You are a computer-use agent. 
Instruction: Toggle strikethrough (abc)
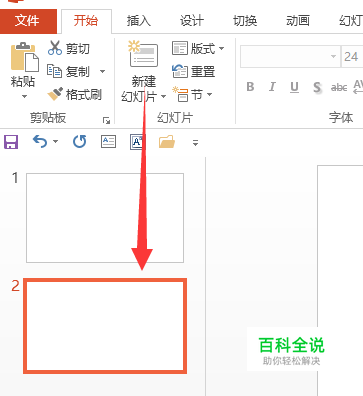pyautogui.click(x=339, y=88)
